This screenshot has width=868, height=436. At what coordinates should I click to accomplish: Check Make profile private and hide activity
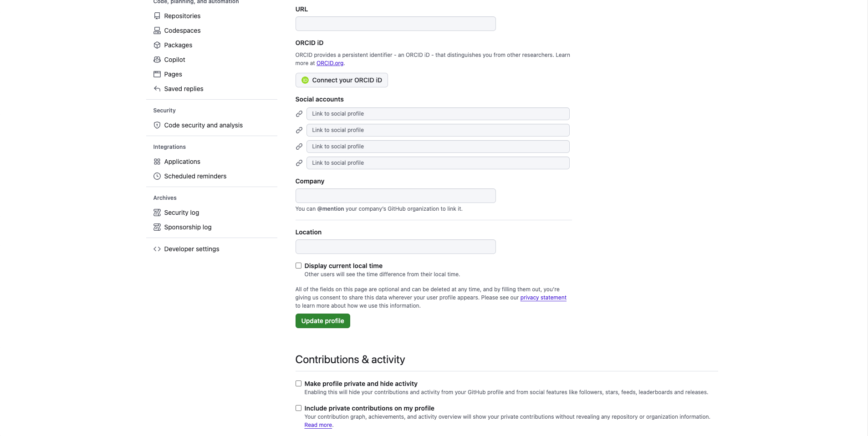click(x=299, y=384)
